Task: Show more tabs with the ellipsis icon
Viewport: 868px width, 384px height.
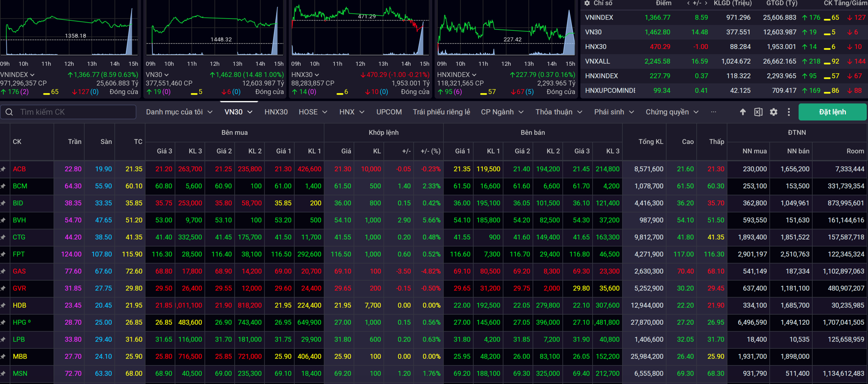Action: (713, 112)
